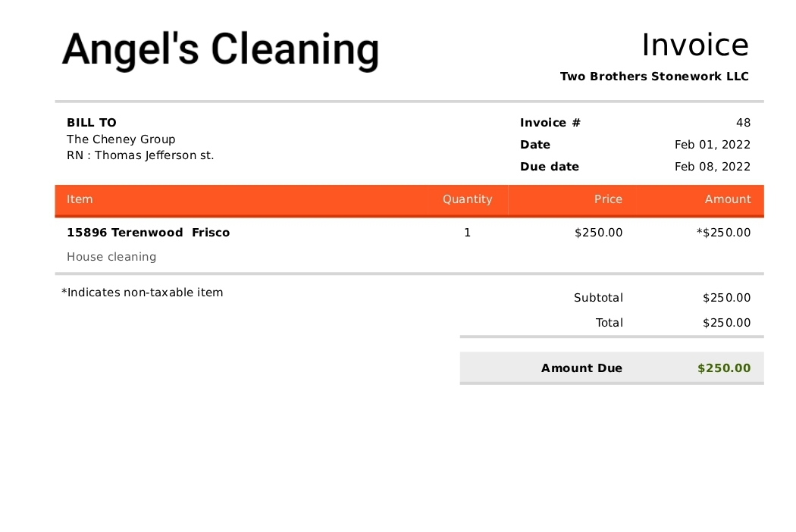Select The Cheney Group client name
This screenshot has height=532, width=796.
coord(121,139)
